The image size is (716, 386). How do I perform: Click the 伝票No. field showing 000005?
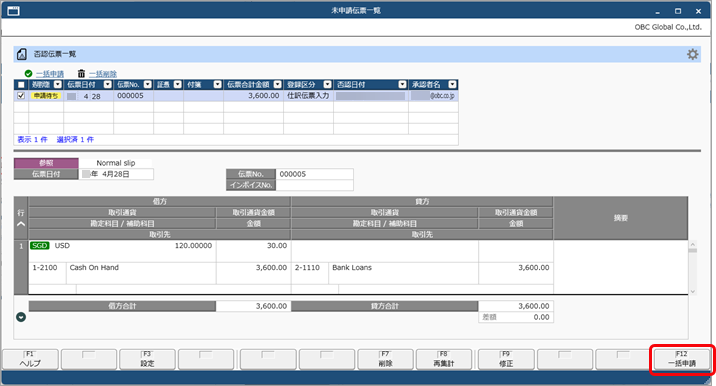pyautogui.click(x=314, y=174)
